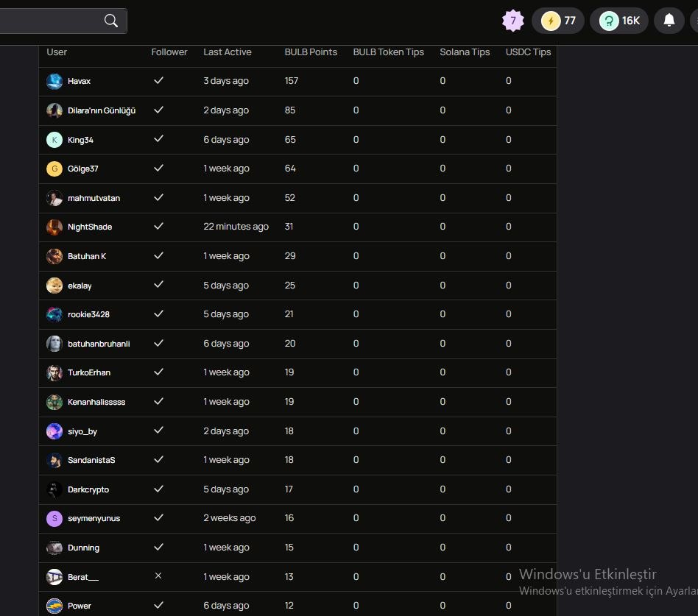Viewport: 698px width, 616px height.
Task: Open mahmutvatan's avatar
Action: [54, 198]
